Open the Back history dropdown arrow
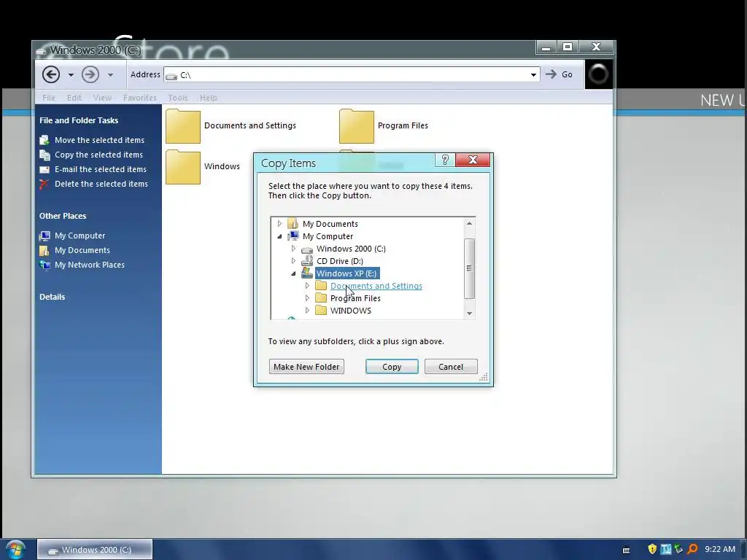The width and height of the screenshot is (747, 560). pyautogui.click(x=71, y=75)
